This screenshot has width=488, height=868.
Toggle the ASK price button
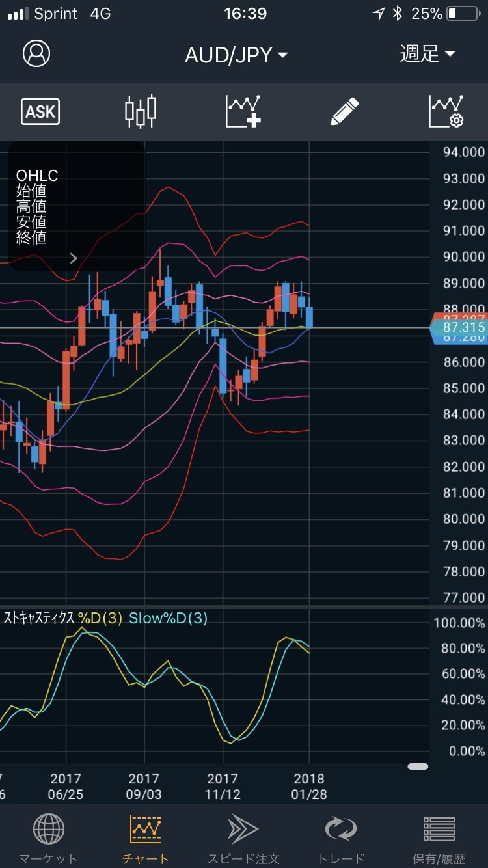coord(40,112)
